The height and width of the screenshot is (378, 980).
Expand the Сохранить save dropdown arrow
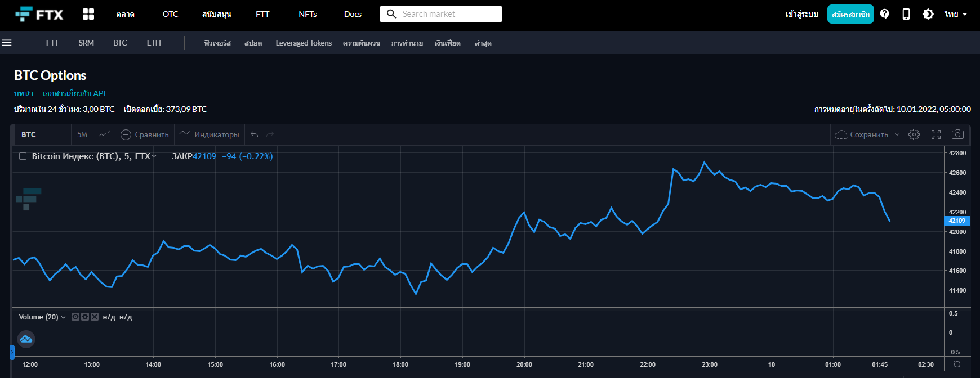pos(897,134)
